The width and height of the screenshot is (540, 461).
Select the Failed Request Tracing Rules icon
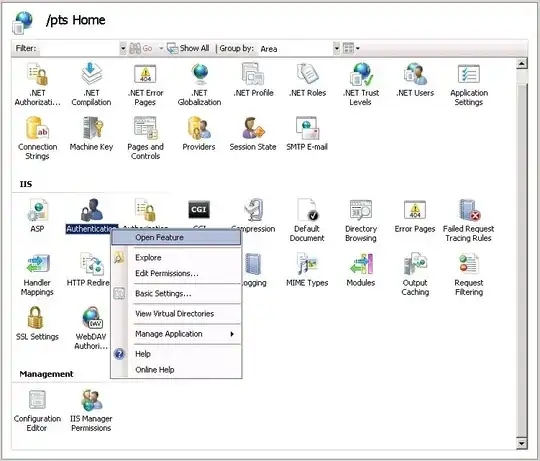[x=468, y=220]
